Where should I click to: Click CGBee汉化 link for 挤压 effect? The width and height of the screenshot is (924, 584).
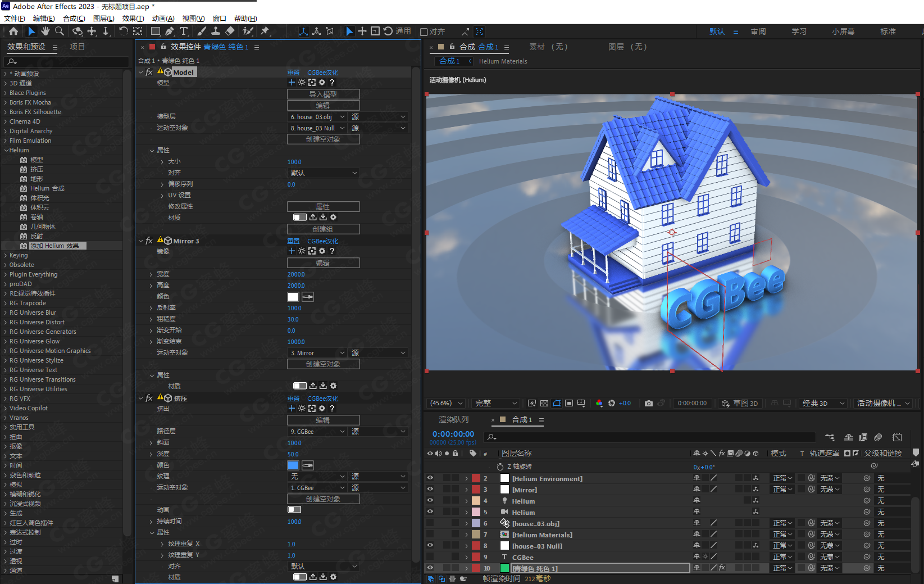pos(322,399)
